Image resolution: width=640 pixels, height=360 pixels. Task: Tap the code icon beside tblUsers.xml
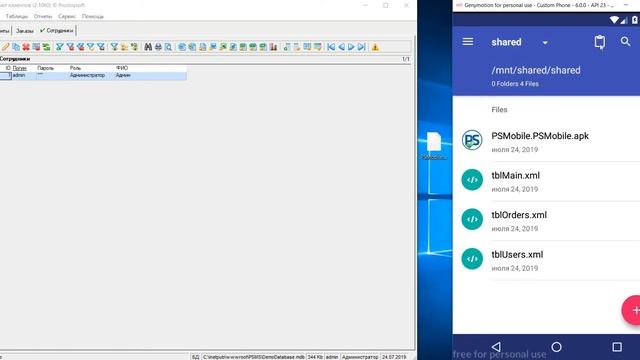pos(472,259)
